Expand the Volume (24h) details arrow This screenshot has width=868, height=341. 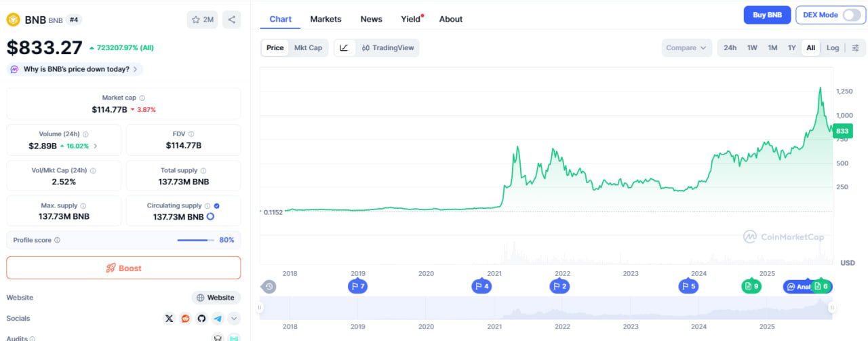click(95, 146)
